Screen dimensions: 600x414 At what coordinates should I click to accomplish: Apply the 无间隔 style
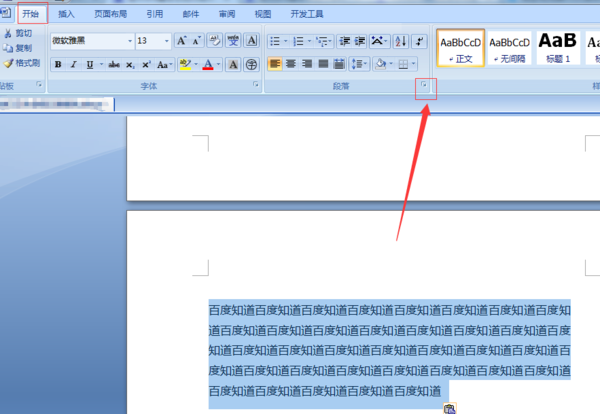click(x=509, y=48)
